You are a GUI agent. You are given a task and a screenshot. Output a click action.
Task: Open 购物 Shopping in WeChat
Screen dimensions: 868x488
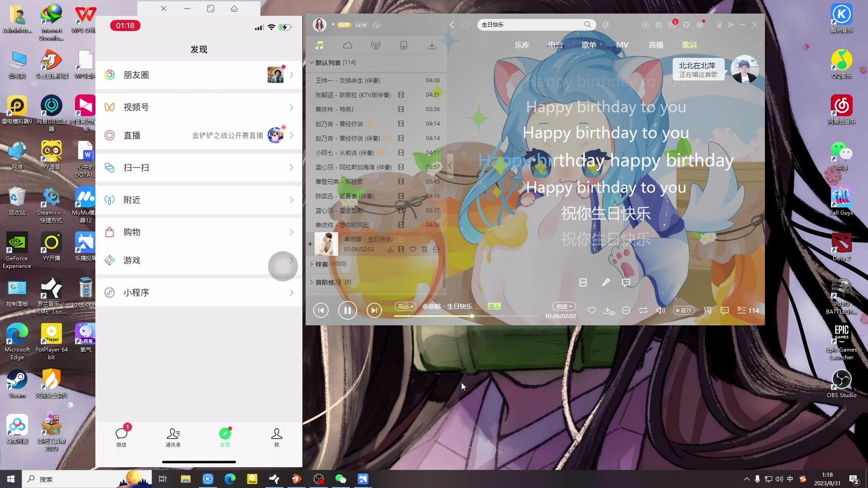click(199, 232)
